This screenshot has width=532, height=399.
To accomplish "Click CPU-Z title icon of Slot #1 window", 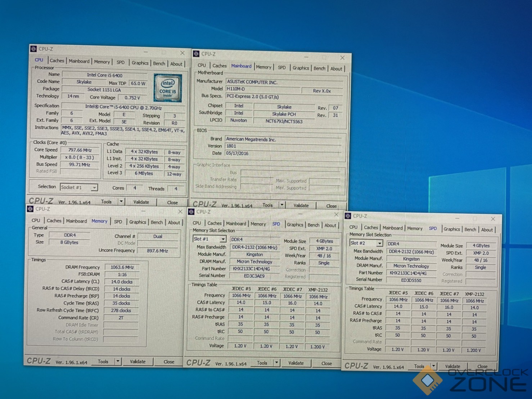I will coord(191,212).
